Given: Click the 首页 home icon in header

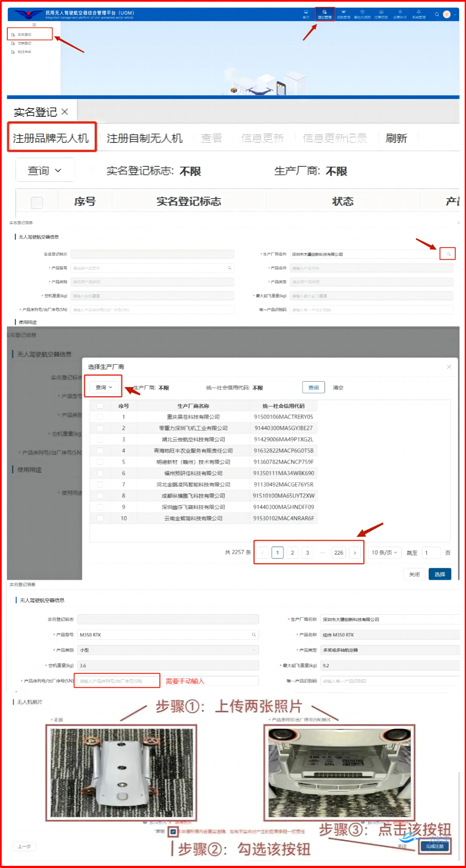Looking at the screenshot, I should 306,14.
